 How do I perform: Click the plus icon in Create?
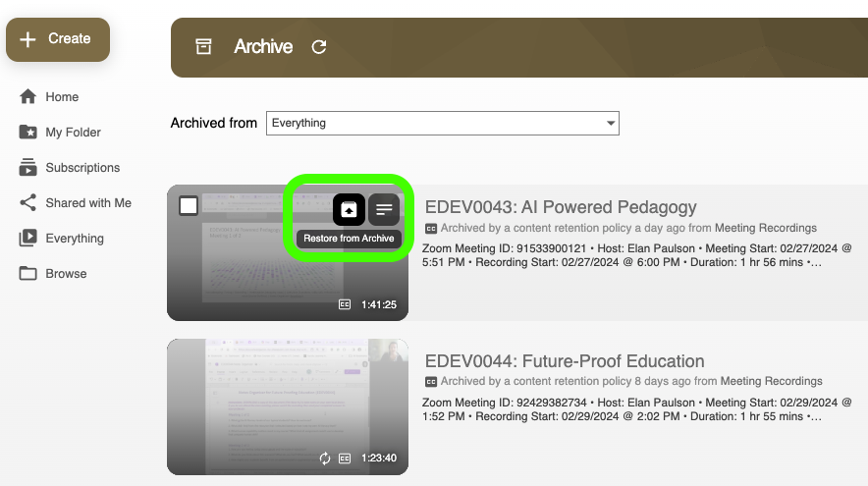(27, 39)
